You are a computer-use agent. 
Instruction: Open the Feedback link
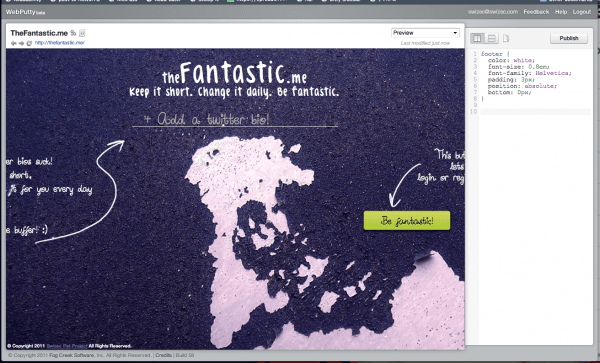[536, 12]
